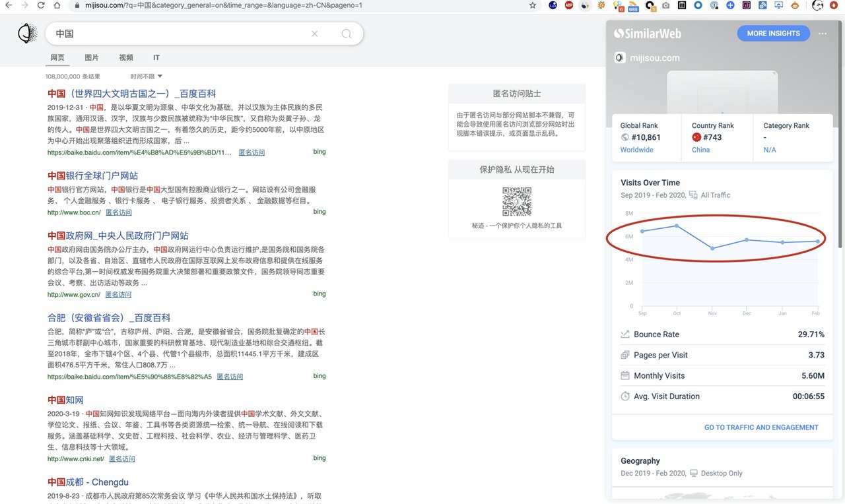This screenshot has height=504, width=845.
Task: Click the Mijisou logo beside search box
Action: (x=27, y=33)
